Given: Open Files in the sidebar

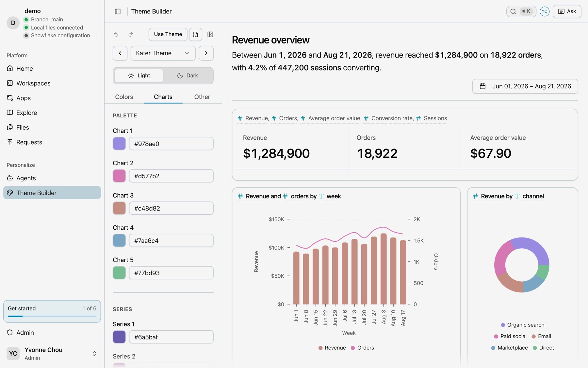Looking at the screenshot, I should tap(52, 128).
